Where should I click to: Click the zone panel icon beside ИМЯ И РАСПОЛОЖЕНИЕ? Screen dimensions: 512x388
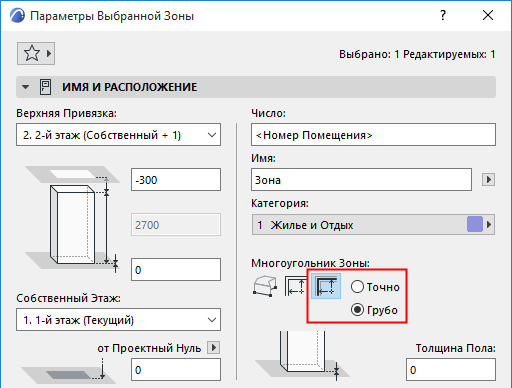[45, 87]
